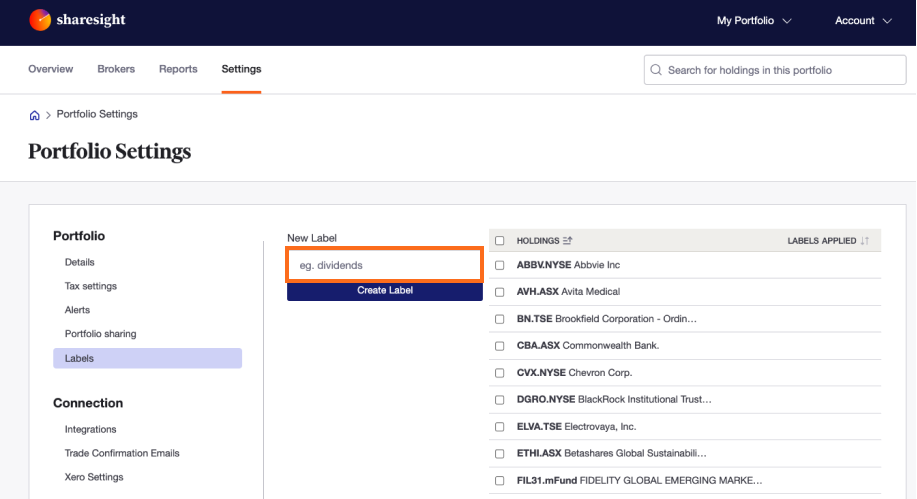917x499 pixels.
Task: Tick the select-all holdings checkbox
Action: [499, 240]
